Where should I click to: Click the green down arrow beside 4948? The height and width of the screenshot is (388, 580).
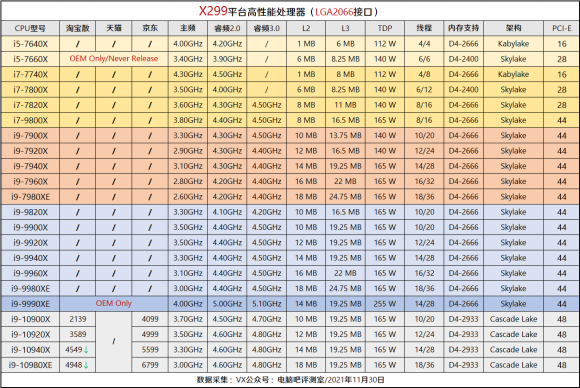point(86,365)
